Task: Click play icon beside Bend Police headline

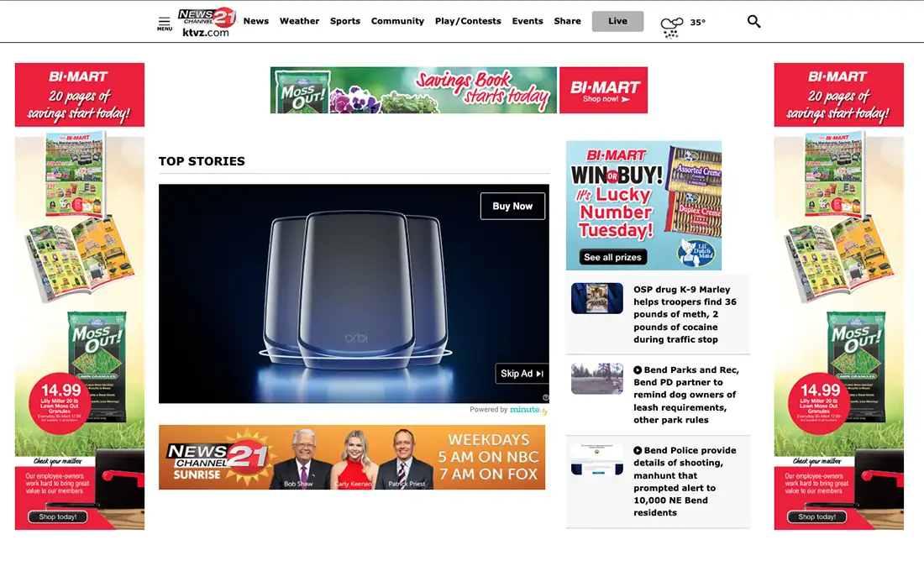Action: [638, 450]
